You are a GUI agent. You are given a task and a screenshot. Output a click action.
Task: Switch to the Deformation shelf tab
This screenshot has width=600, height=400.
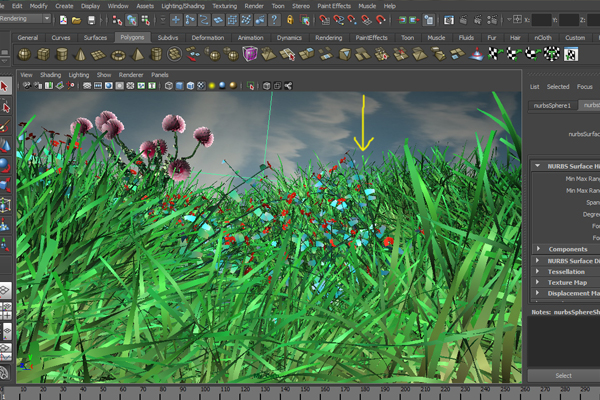[x=208, y=38]
